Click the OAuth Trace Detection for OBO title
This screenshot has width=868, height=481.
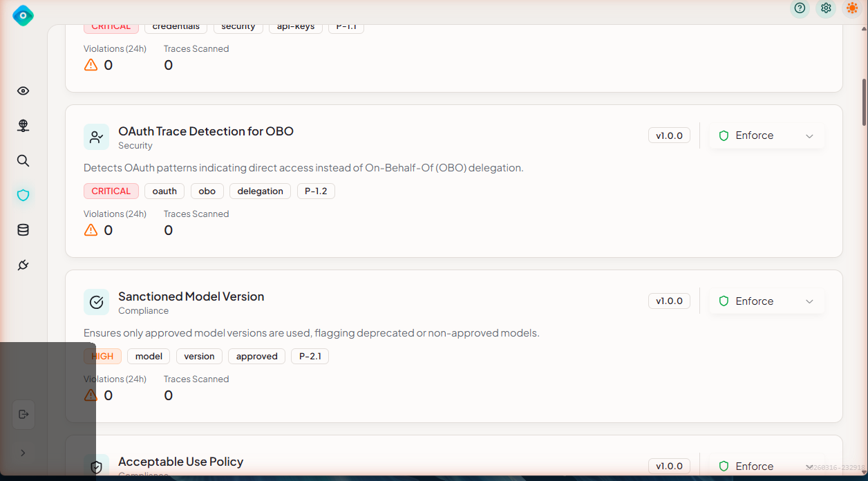(205, 131)
